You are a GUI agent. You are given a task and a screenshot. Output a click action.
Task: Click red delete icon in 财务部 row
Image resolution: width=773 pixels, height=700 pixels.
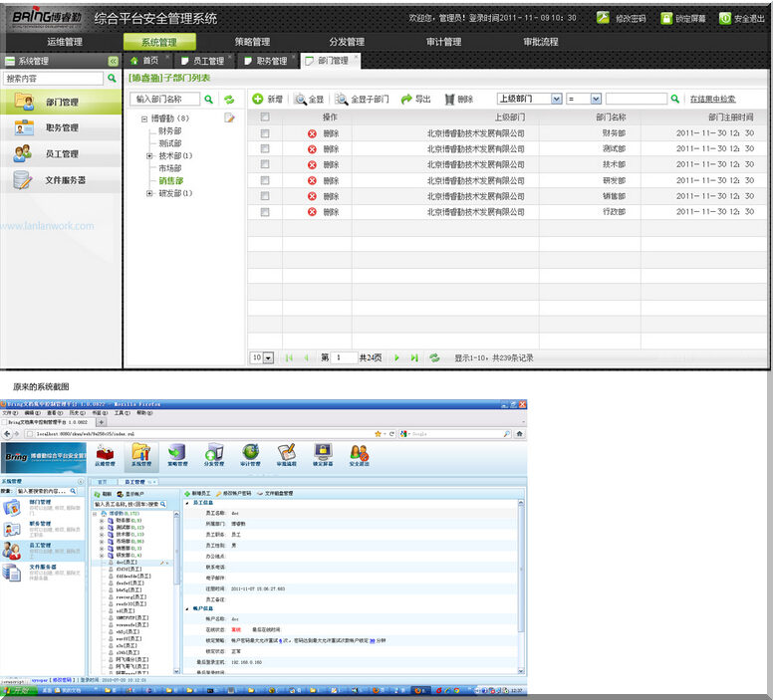click(x=312, y=132)
